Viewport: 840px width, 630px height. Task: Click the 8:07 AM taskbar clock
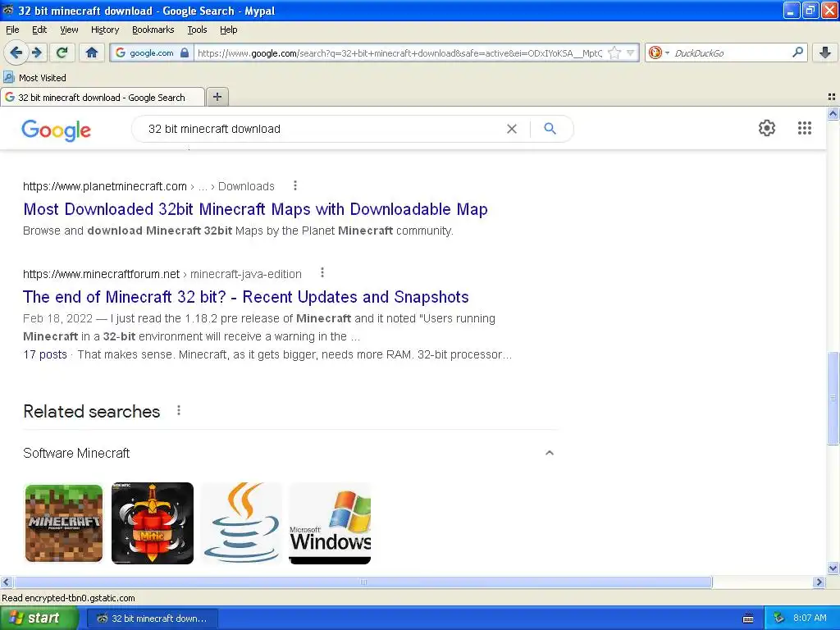coord(810,619)
